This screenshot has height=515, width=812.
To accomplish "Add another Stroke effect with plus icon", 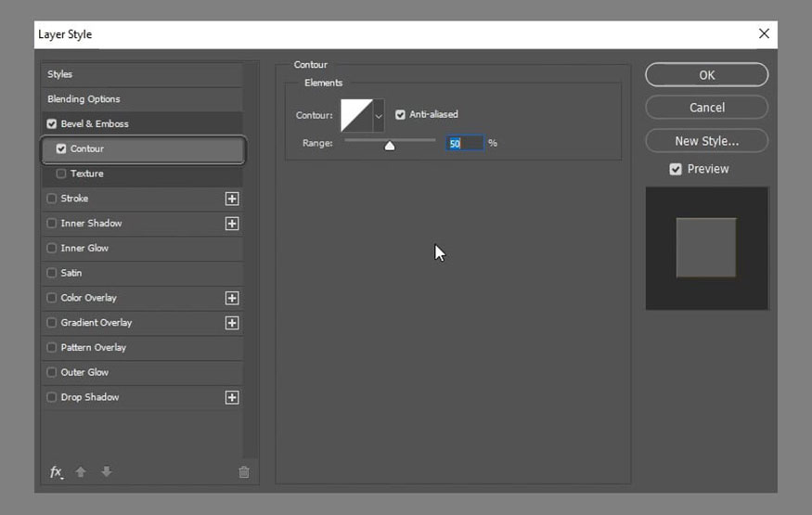I will click(x=232, y=199).
